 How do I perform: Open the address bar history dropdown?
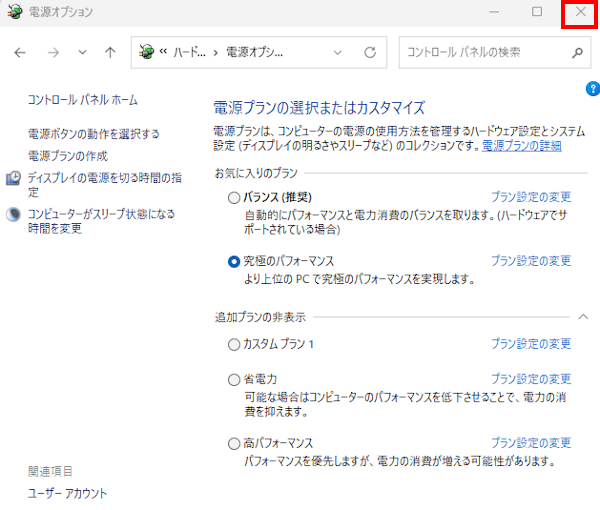pos(338,52)
